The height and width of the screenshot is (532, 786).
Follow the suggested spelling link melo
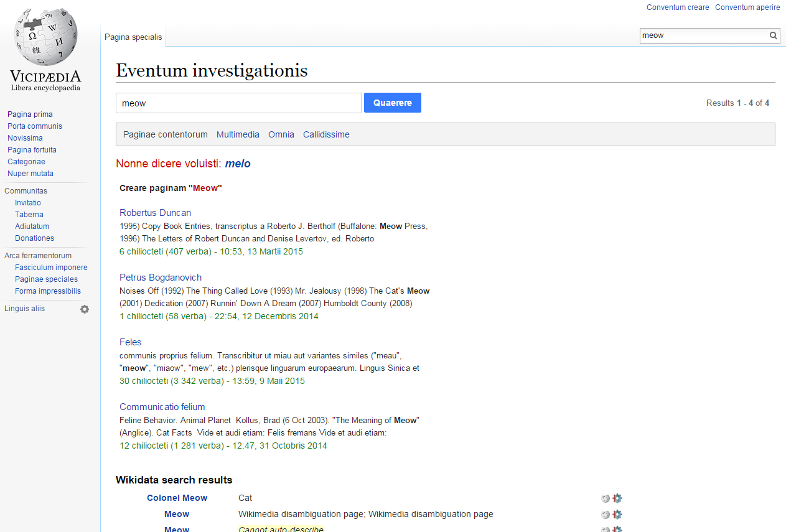tap(238, 164)
